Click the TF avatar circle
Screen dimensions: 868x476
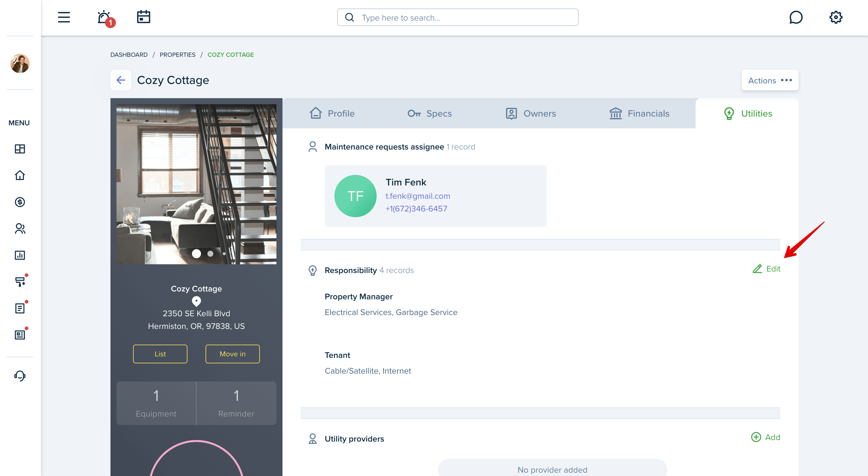[356, 196]
